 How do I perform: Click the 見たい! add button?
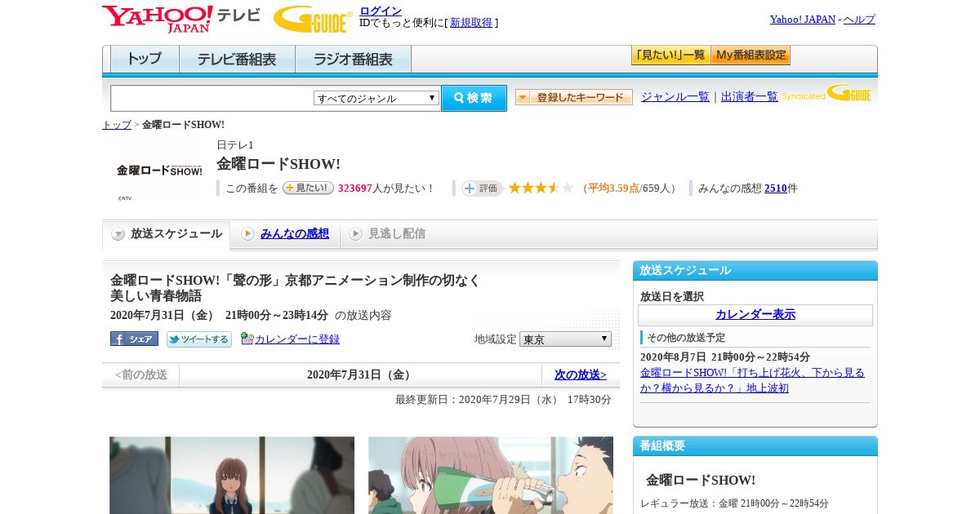[x=308, y=188]
